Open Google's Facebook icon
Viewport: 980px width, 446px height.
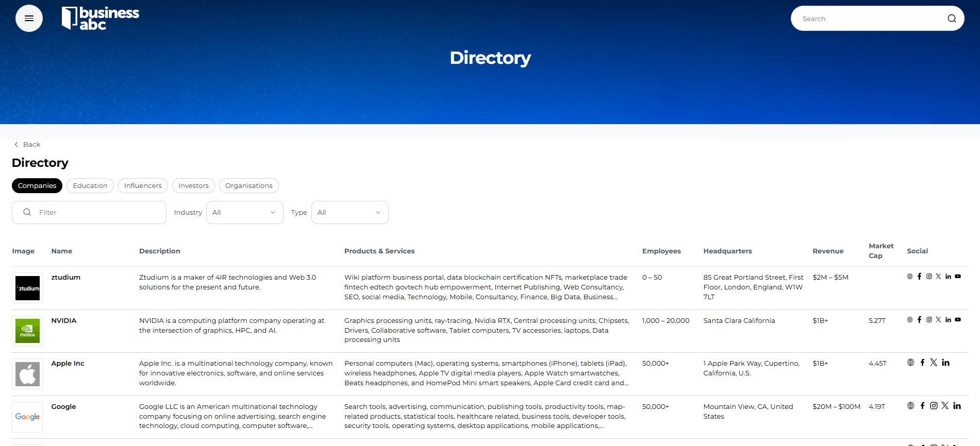922,406
